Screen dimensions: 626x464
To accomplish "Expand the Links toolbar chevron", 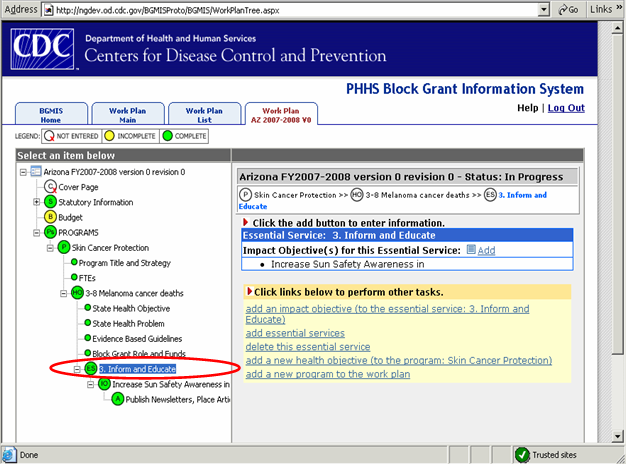I will pyautogui.click(x=619, y=8).
